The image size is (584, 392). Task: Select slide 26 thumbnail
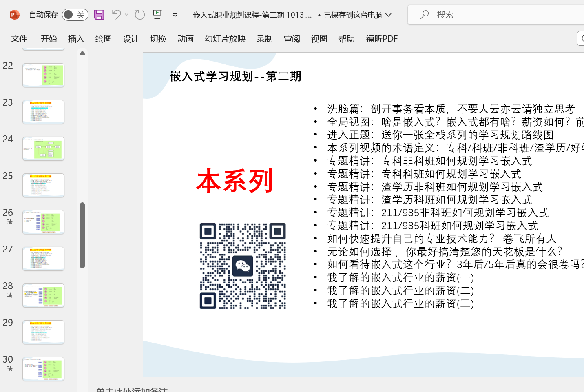tap(43, 222)
